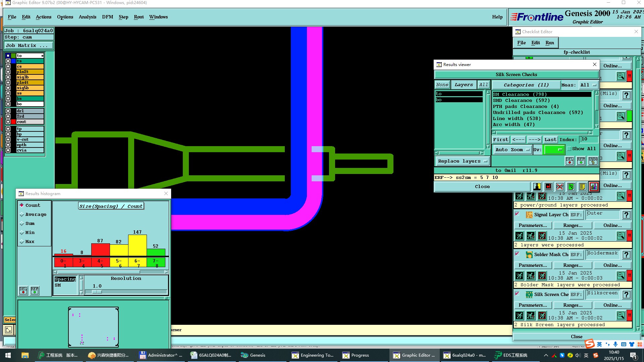644x362 pixels.
Task: Open the Auto Zoom dropdown
Action: (x=512, y=150)
